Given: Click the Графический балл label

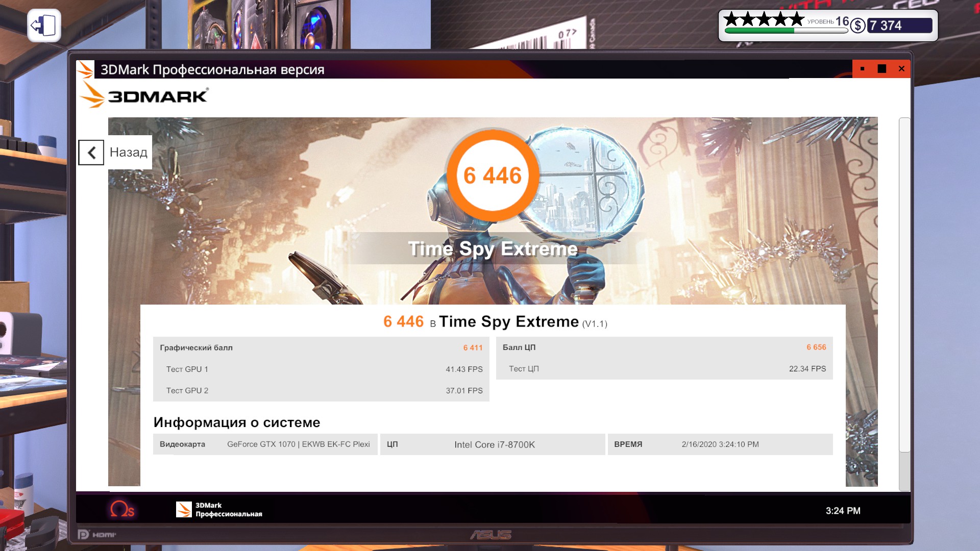Looking at the screenshot, I should point(196,348).
